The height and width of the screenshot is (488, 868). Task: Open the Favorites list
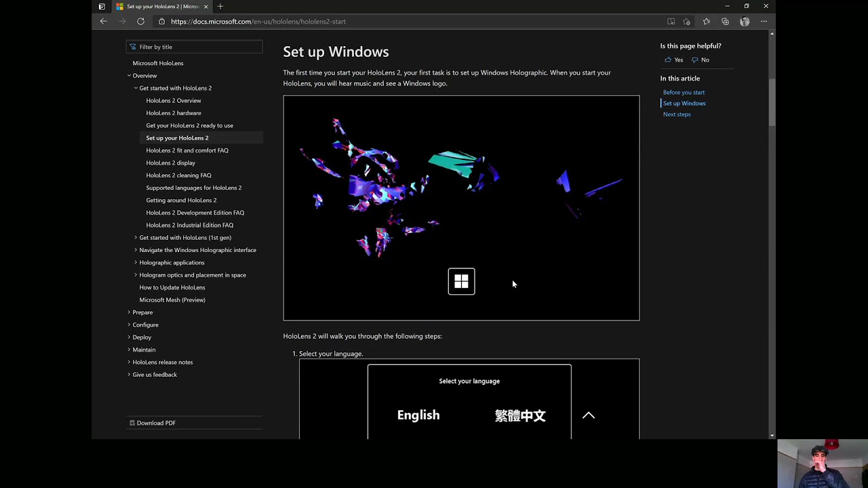(706, 21)
